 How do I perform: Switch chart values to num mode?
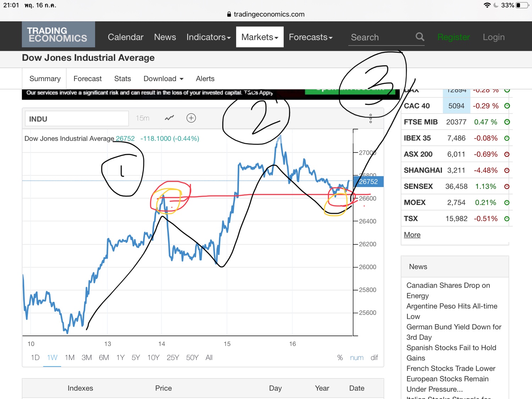(357, 358)
